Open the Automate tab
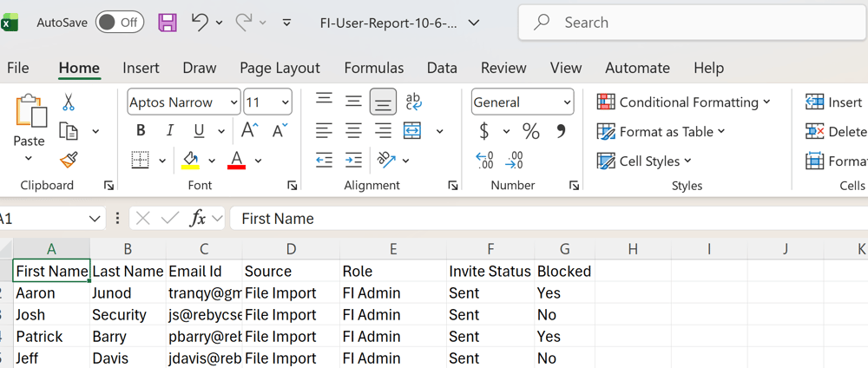 tap(637, 68)
